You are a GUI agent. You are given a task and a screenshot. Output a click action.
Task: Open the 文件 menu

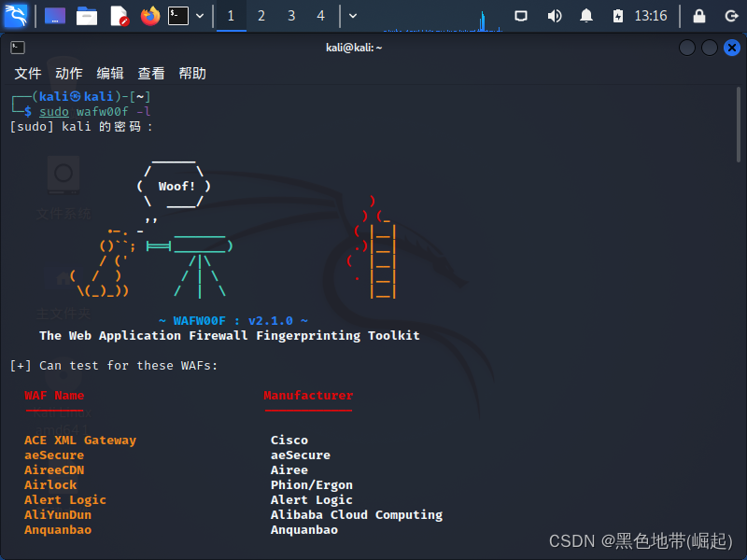(x=28, y=74)
